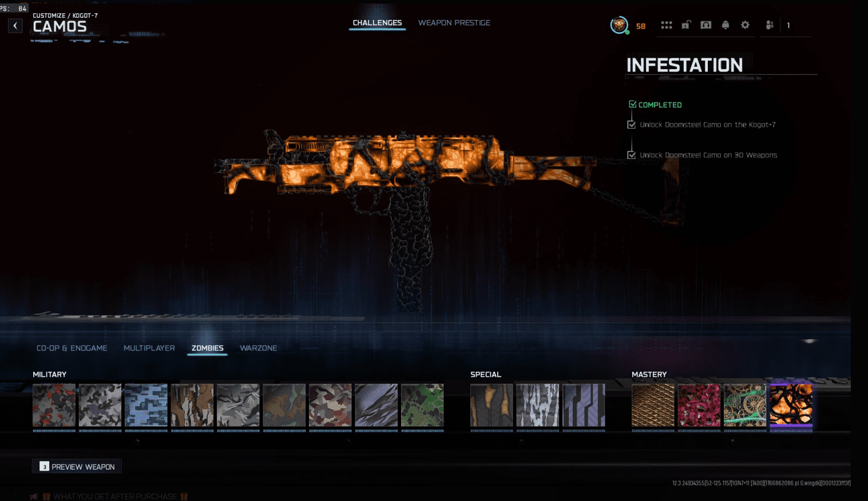The image size is (868, 501).
Task: Select the Infestation orange Mastery camo
Action: (791, 405)
